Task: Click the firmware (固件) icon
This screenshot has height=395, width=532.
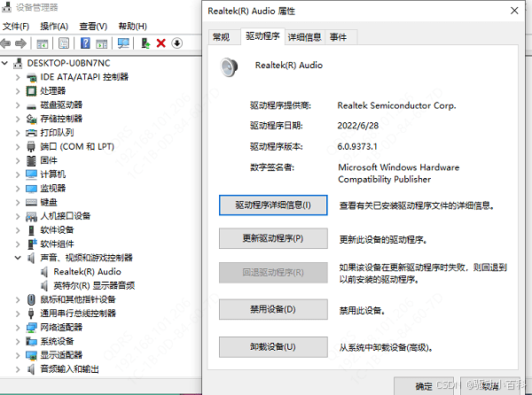Action: pyautogui.click(x=31, y=160)
